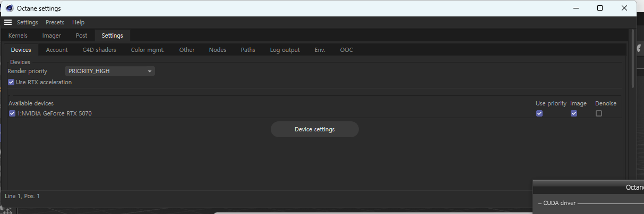Toggle Use priority checkbox for RTX 5070
644x214 pixels.
click(539, 113)
